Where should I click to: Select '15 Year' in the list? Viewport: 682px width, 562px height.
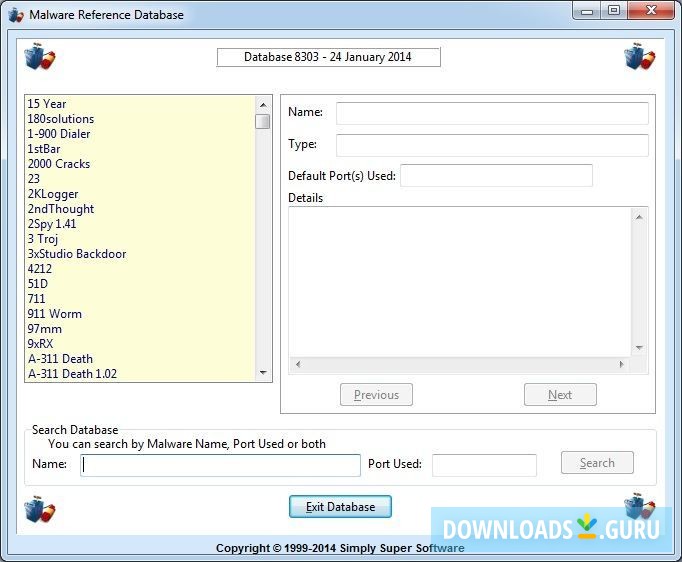[x=140, y=104]
